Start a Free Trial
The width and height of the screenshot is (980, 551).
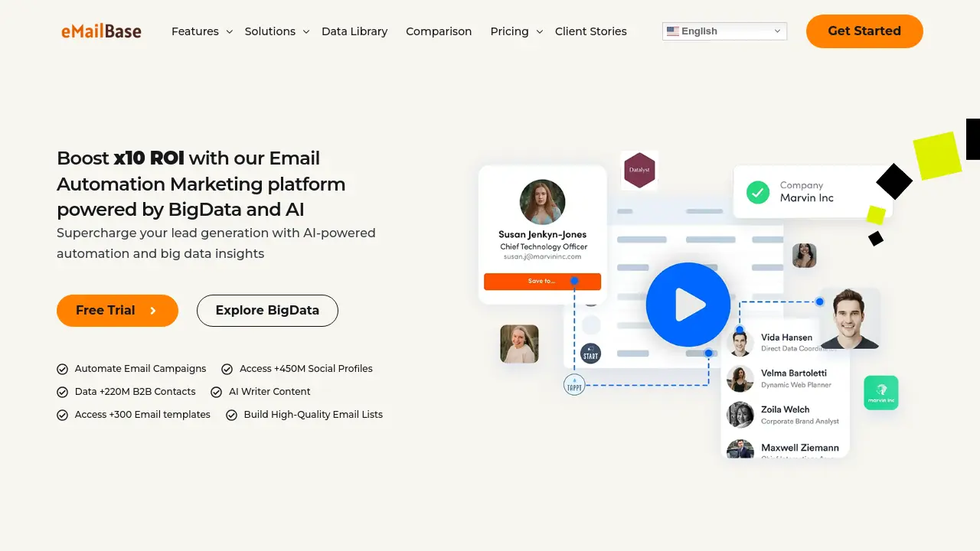click(117, 311)
